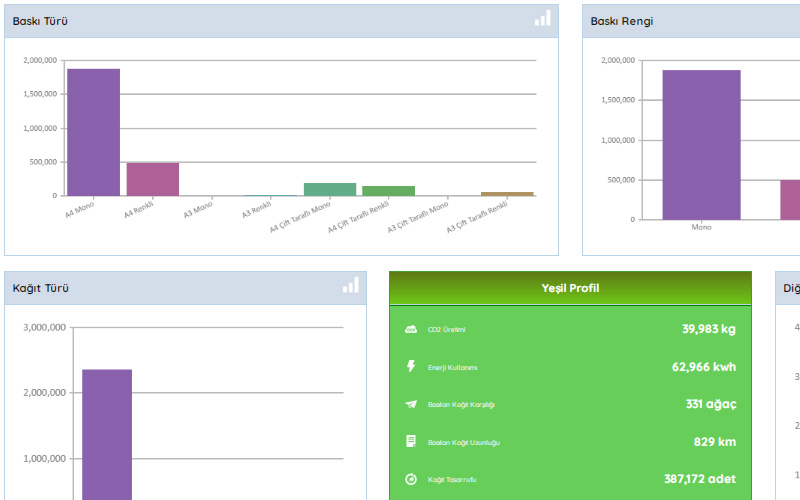Click the paper plane icon for Basılan Kağıt Karşılığı
Screen dimensions: 800x500
pos(410,404)
